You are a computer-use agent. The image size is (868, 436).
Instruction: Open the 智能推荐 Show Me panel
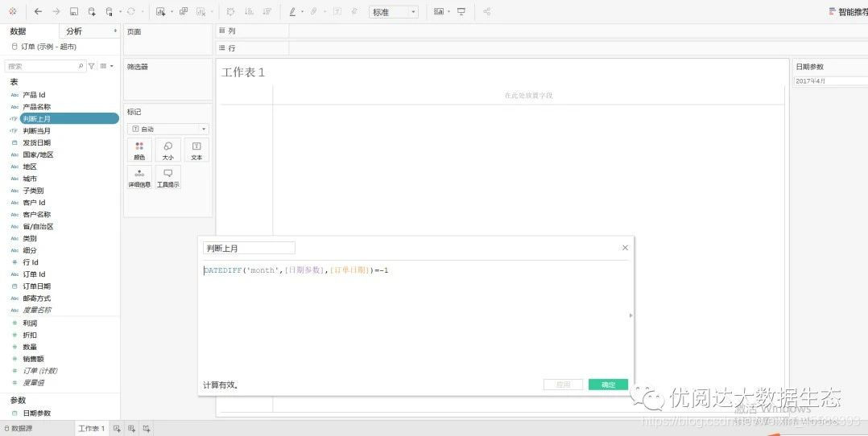[x=849, y=11]
